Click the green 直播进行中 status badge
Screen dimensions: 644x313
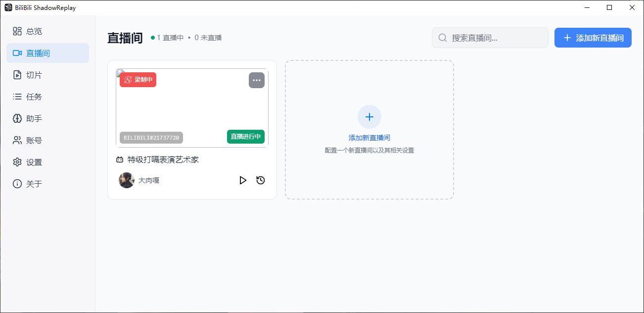coord(246,137)
